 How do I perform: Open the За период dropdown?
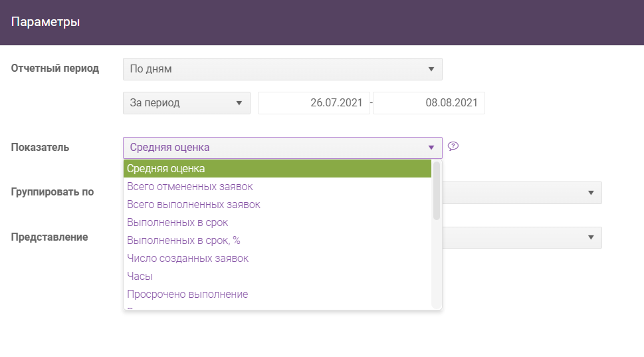(x=187, y=102)
